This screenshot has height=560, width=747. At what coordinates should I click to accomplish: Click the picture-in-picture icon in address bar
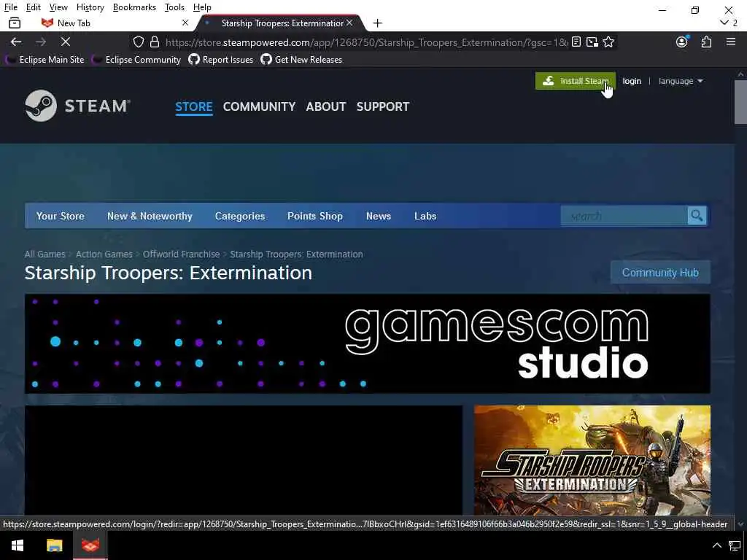[592, 42]
